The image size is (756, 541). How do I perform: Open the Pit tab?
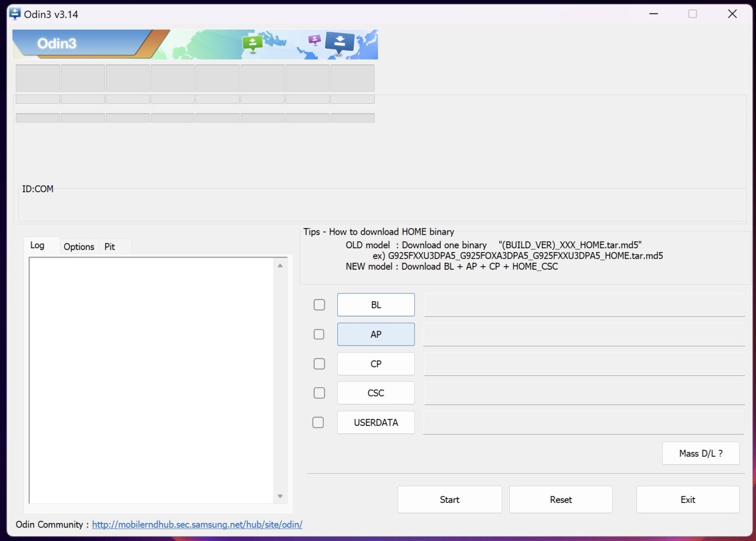(110, 247)
